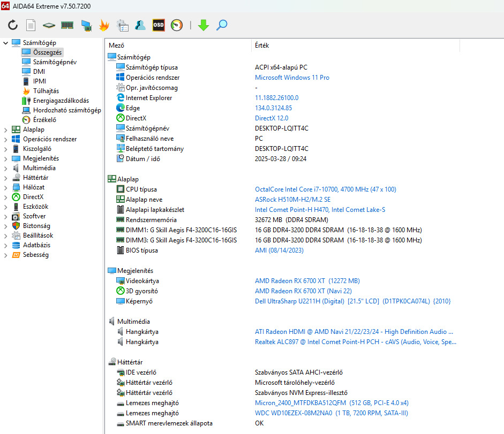Open ATI Radeon HDMI audio link

coord(354,332)
